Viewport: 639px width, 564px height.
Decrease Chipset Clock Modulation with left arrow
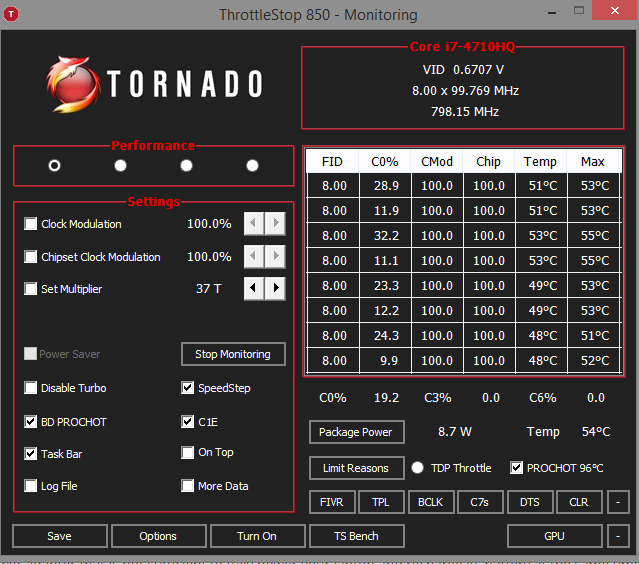pos(254,256)
